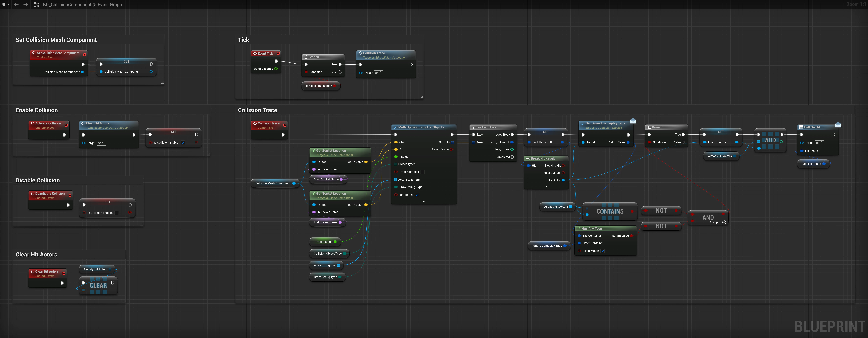Click the blueprint graph icon beside BP_CollisionComponent
This screenshot has height=338, width=868.
(x=37, y=4)
